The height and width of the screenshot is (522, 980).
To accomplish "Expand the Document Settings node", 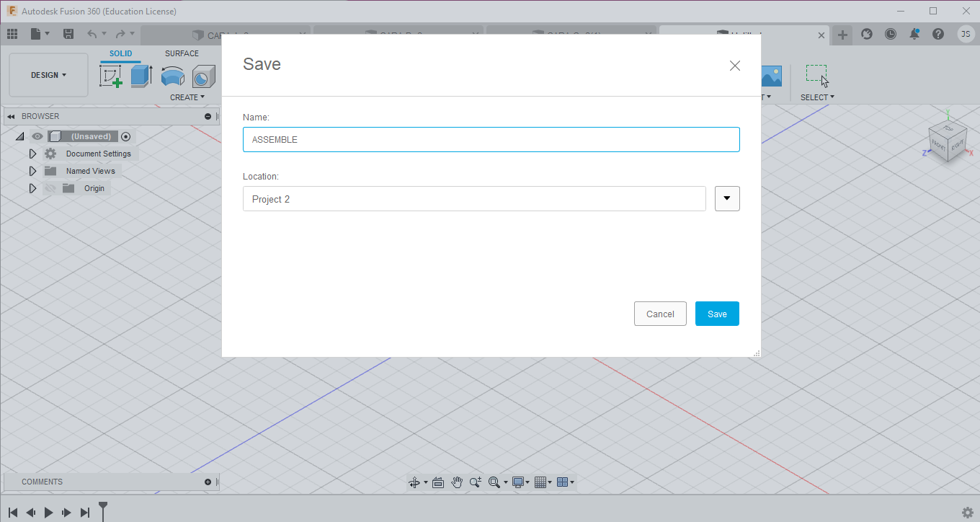I will (x=32, y=154).
